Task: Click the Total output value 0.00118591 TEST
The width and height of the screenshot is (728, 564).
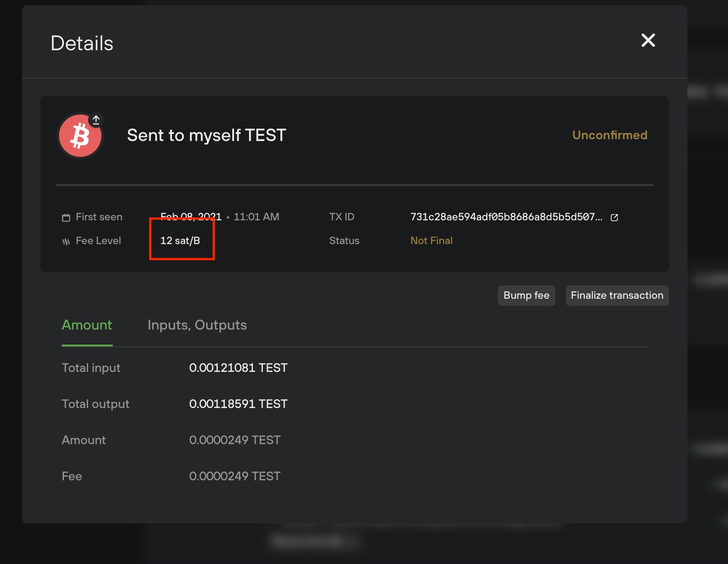Action: [238, 404]
